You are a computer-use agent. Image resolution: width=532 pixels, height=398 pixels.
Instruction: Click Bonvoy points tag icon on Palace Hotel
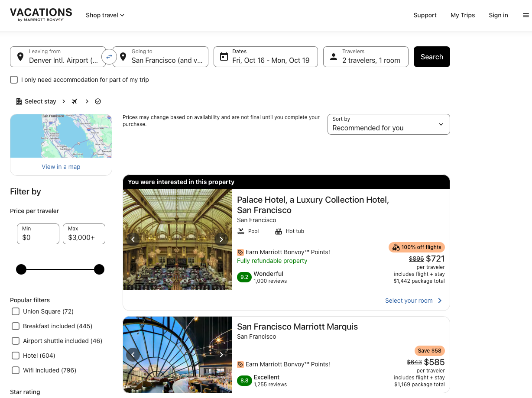(x=240, y=252)
